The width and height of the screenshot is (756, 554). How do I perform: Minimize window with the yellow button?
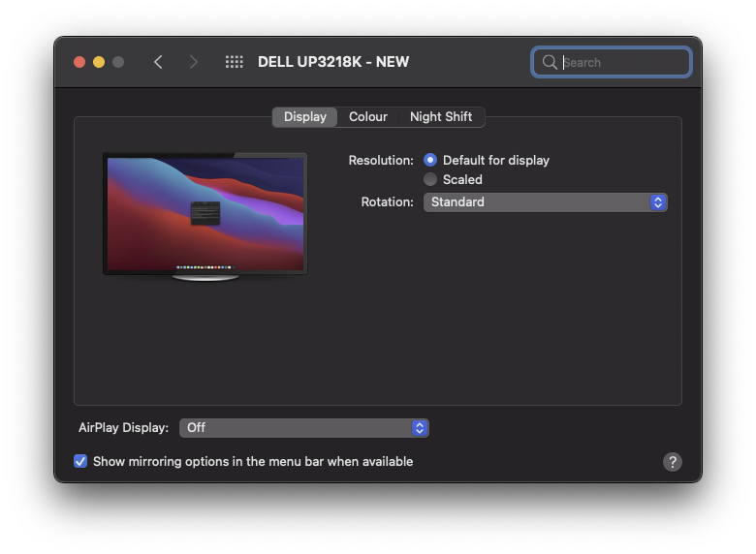99,62
